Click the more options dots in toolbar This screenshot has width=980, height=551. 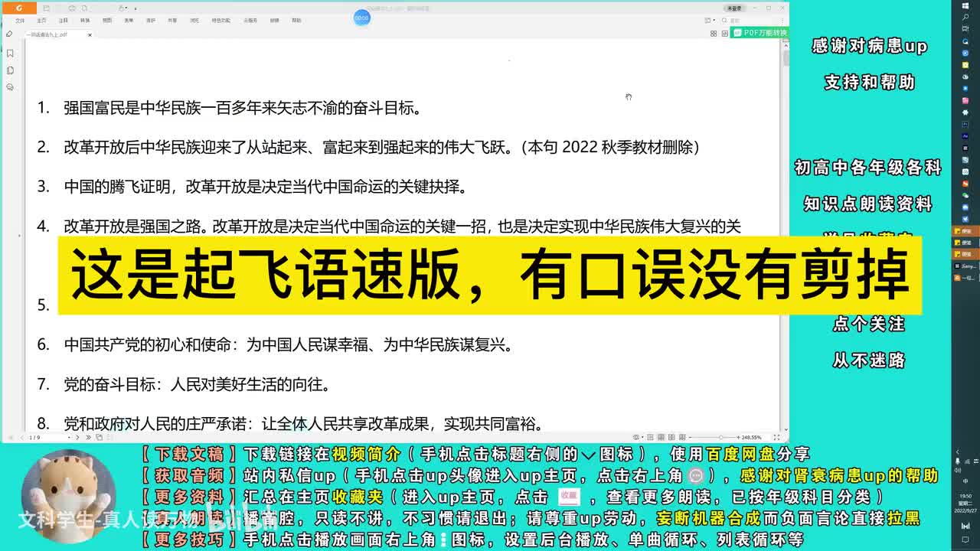point(782,21)
